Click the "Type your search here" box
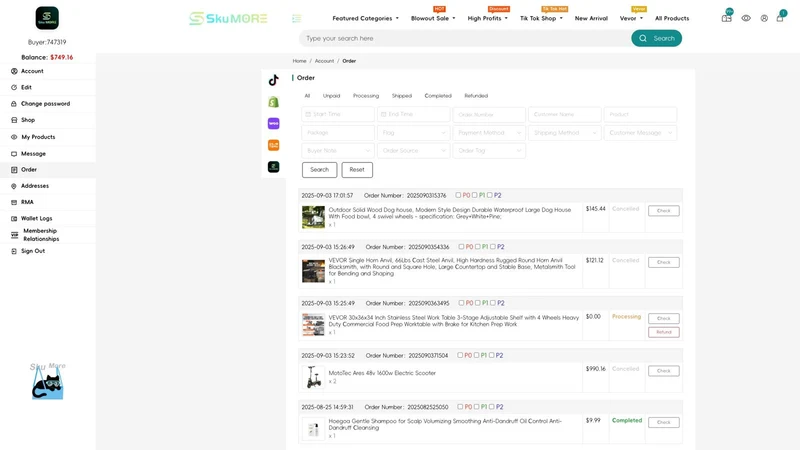Viewport: 800px width, 450px height. coord(465,38)
